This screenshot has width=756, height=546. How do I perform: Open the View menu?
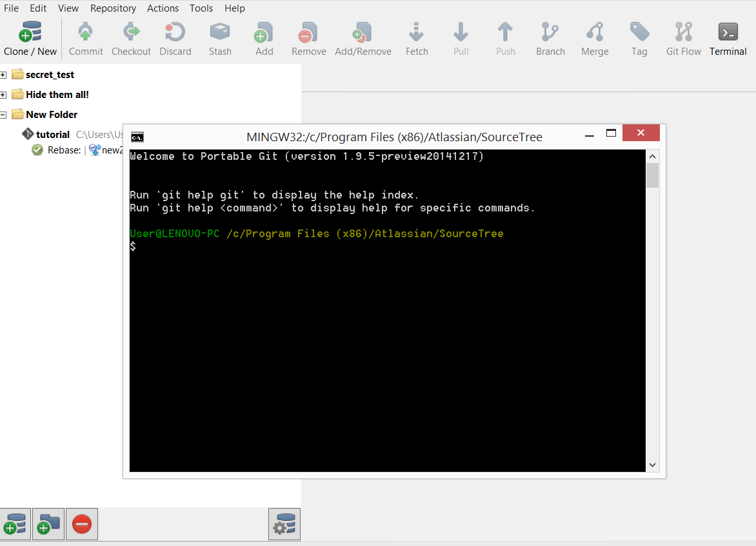(68, 8)
